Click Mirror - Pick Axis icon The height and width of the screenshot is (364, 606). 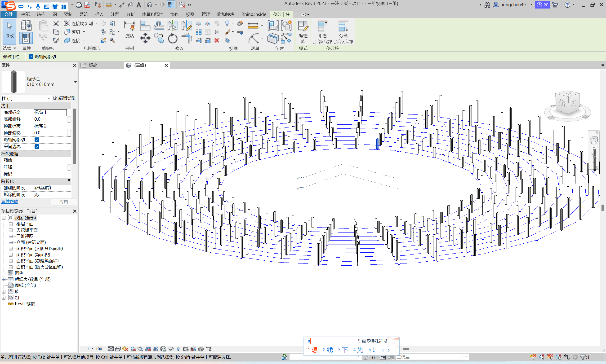(172, 26)
